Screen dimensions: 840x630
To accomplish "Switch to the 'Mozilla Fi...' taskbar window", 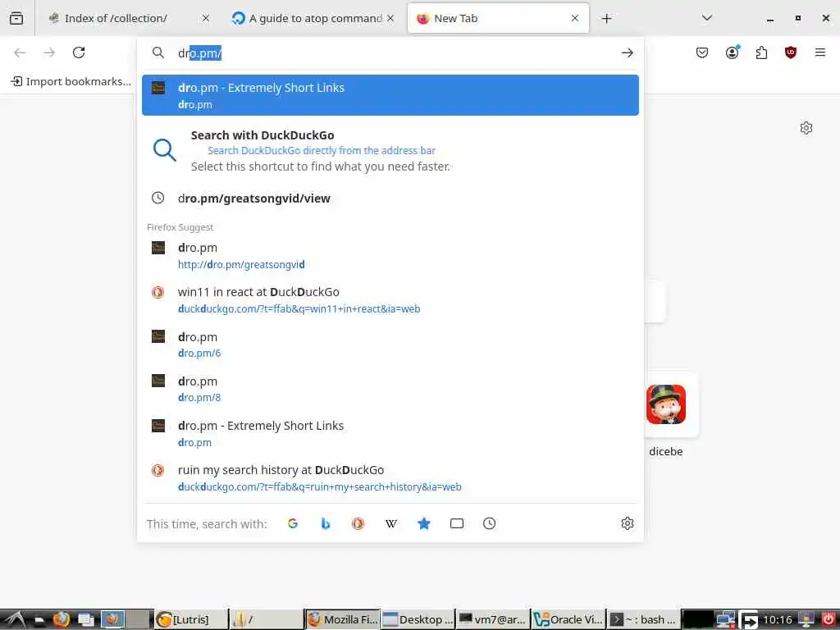I will coord(342,619).
